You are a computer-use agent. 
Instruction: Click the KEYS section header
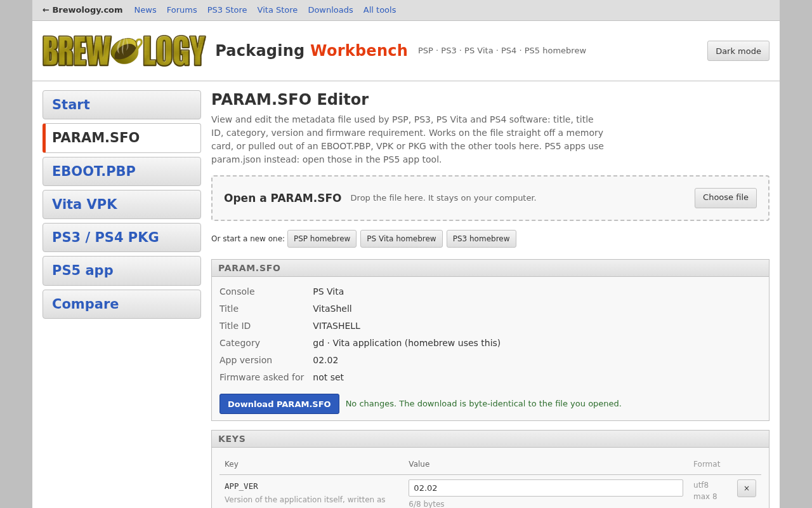pos(490,439)
